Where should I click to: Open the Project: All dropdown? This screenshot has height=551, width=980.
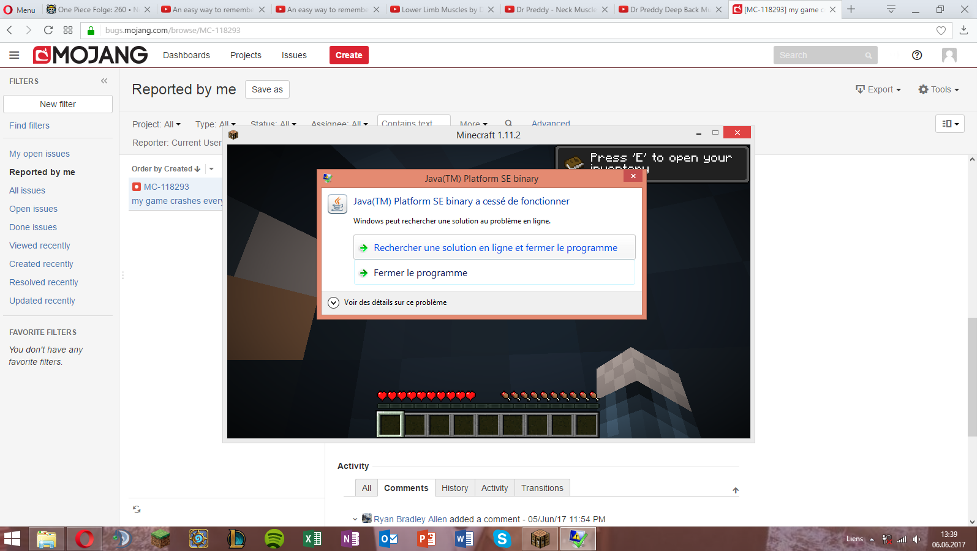(156, 124)
